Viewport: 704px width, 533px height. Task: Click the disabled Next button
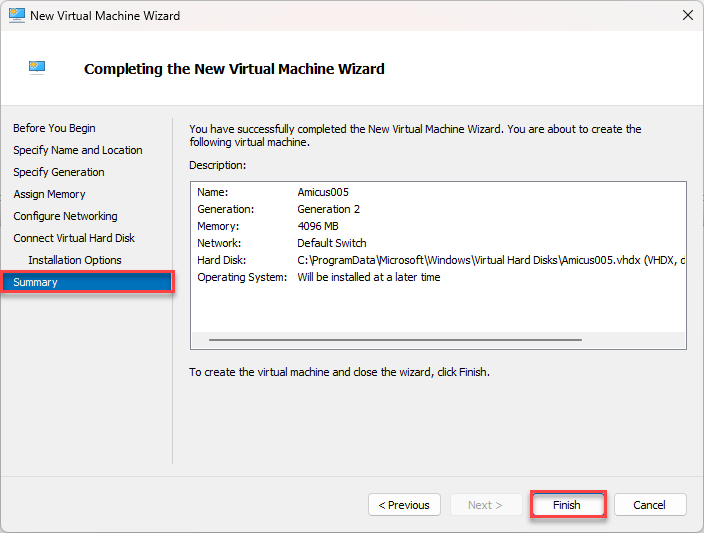[486, 505]
